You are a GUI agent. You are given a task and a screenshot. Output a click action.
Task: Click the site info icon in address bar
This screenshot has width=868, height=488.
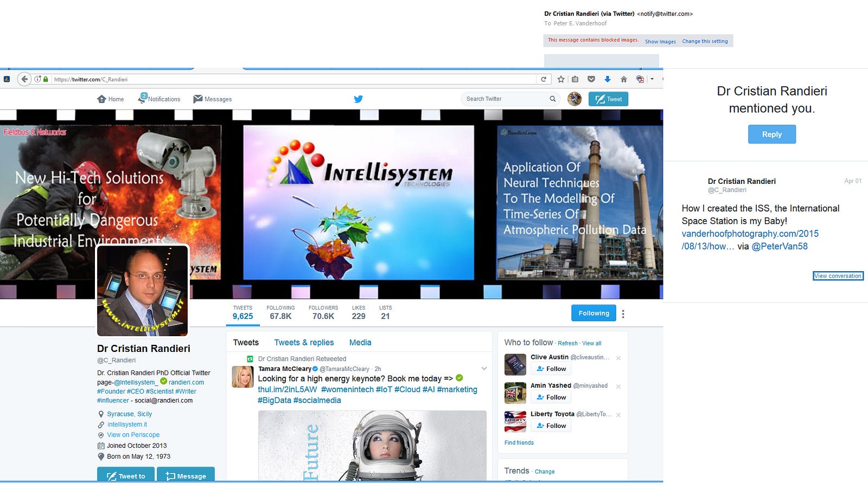[37, 79]
